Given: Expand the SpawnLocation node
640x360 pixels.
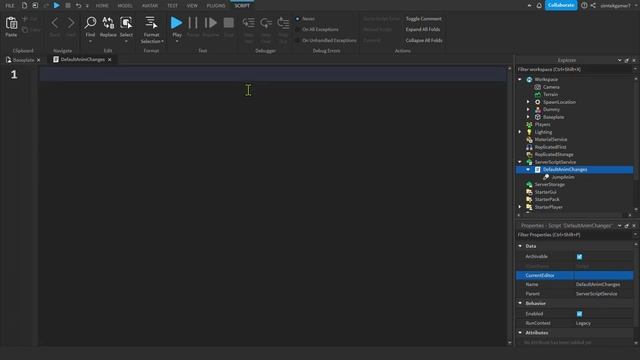Looking at the screenshot, I should 528,102.
